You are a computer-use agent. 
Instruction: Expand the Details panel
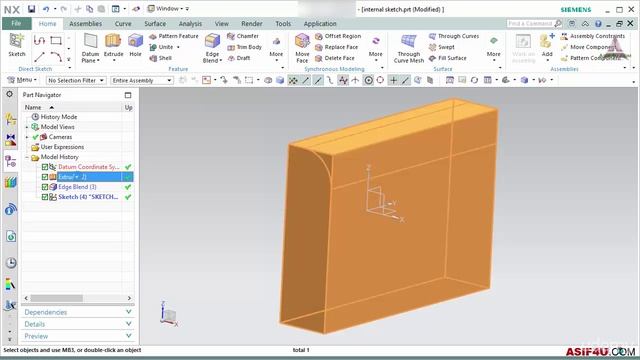pyautogui.click(x=78, y=324)
